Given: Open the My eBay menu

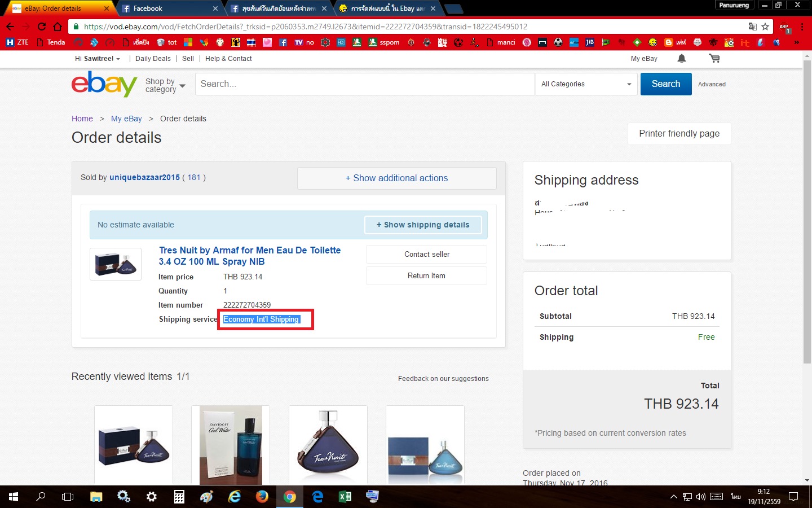Looking at the screenshot, I should click(644, 59).
